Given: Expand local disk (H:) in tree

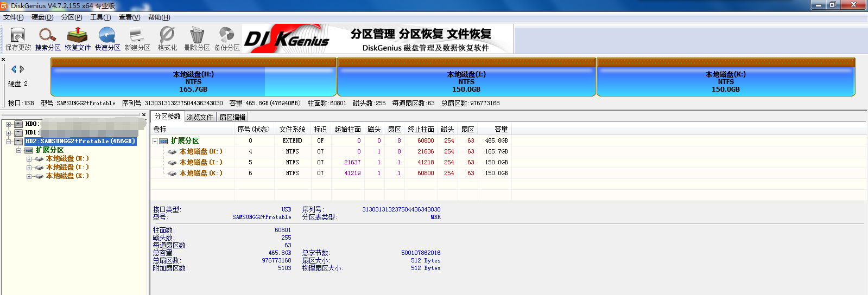Looking at the screenshot, I should pos(29,159).
